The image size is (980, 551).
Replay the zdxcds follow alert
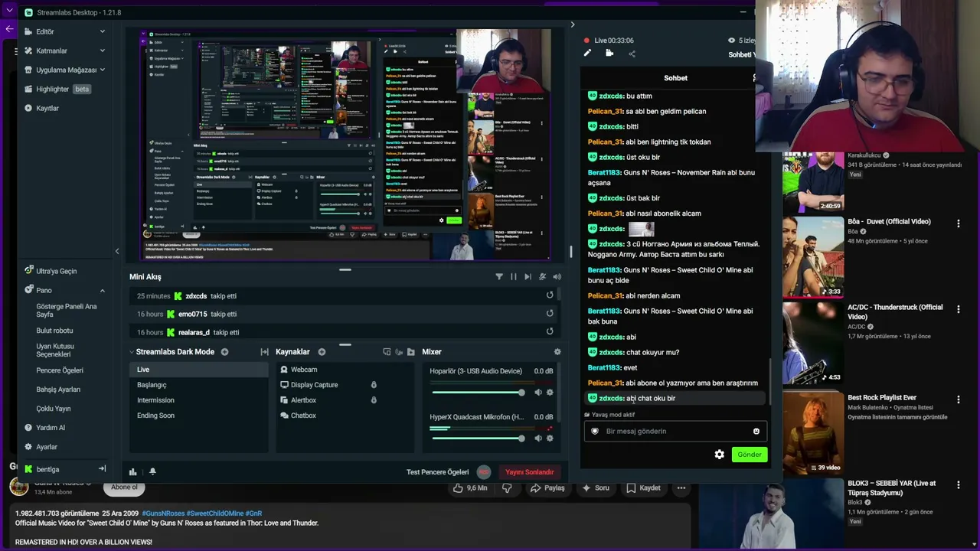tap(550, 295)
